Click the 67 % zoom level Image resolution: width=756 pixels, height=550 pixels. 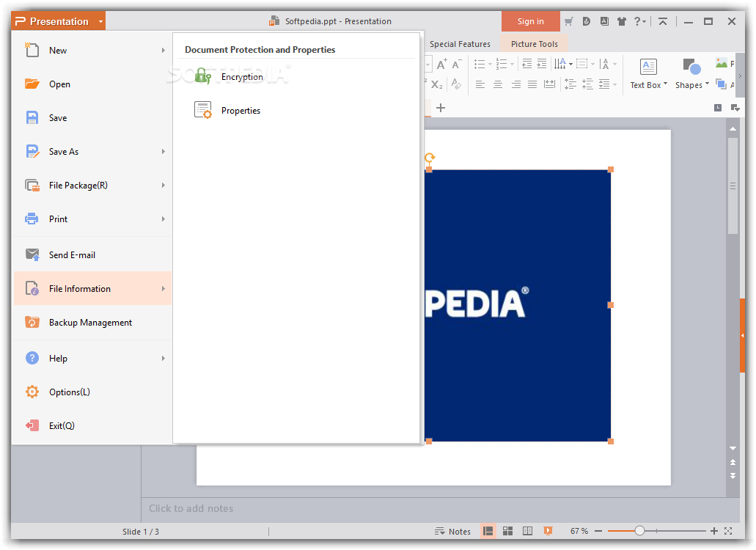(579, 531)
